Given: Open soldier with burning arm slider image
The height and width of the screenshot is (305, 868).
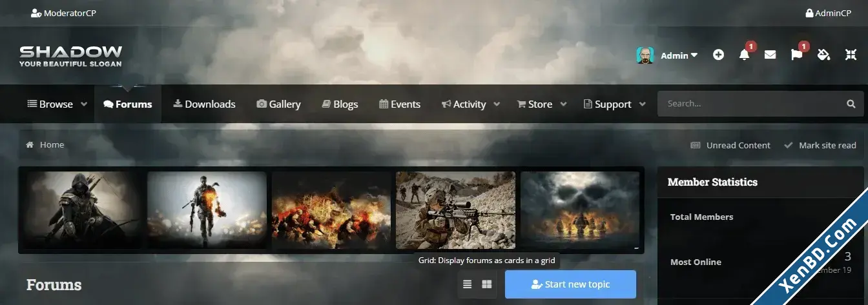Looking at the screenshot, I should 207,210.
